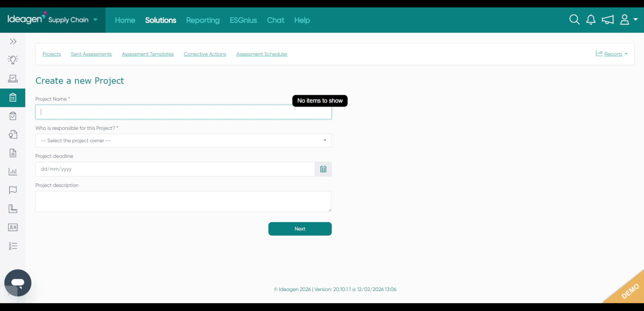Image resolution: width=644 pixels, height=311 pixels.
Task: Open Assessment Templates link
Action: (x=148, y=54)
